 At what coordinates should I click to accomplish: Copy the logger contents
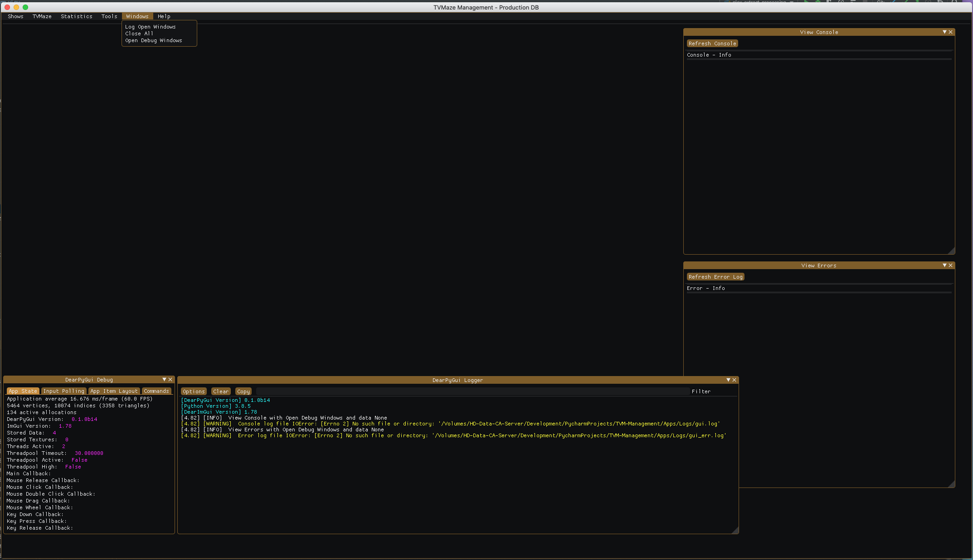(243, 391)
